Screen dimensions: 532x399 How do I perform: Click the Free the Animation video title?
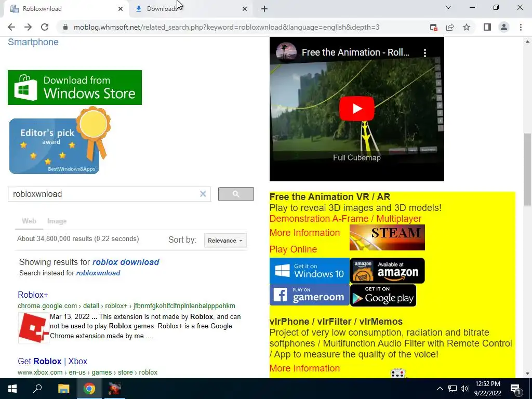355,52
